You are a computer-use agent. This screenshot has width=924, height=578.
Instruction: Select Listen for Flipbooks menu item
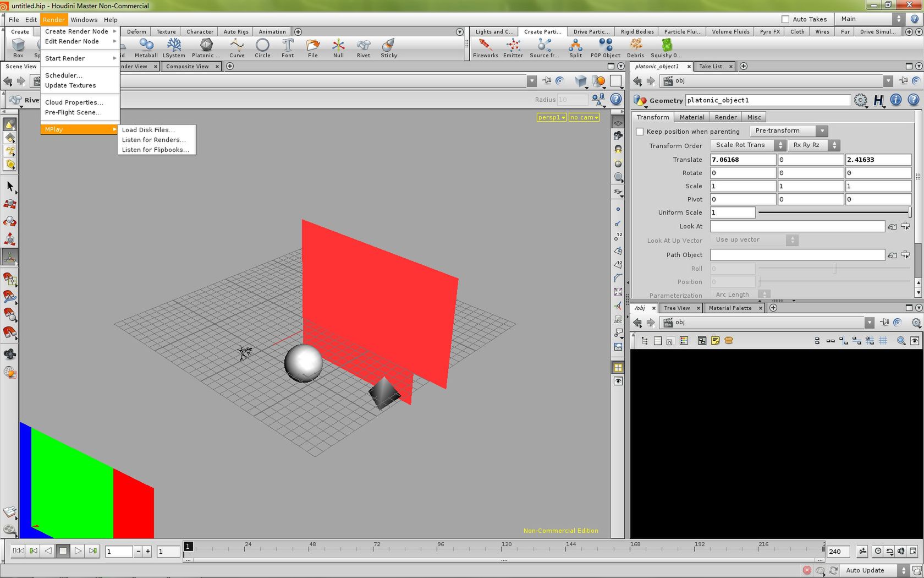point(157,150)
